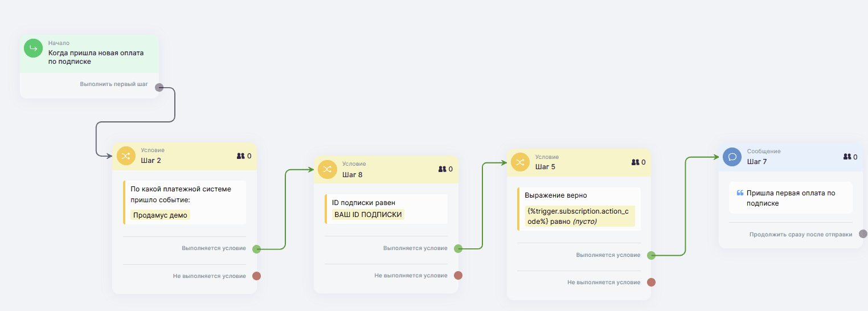This screenshot has height=311, width=868.
Task: Click gray connector after 'Продолжить сразу после отправки'
Action: coord(863,234)
